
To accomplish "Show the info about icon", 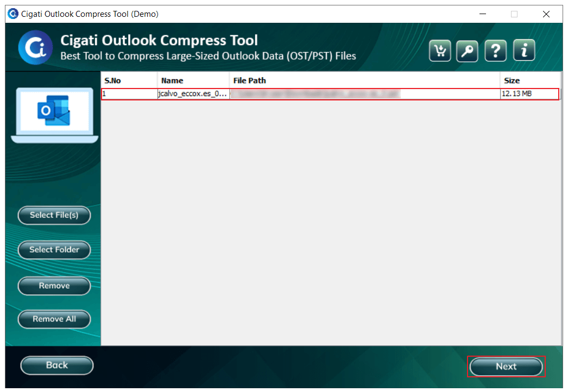I will click(x=524, y=50).
